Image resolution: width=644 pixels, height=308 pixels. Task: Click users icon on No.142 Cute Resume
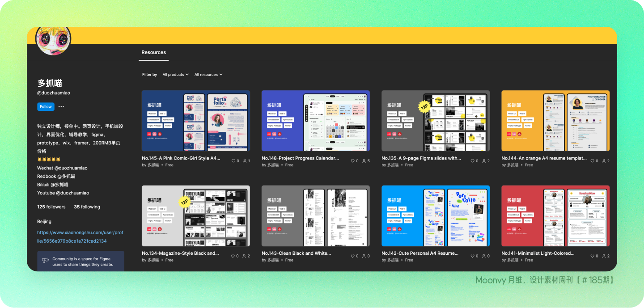point(484,256)
